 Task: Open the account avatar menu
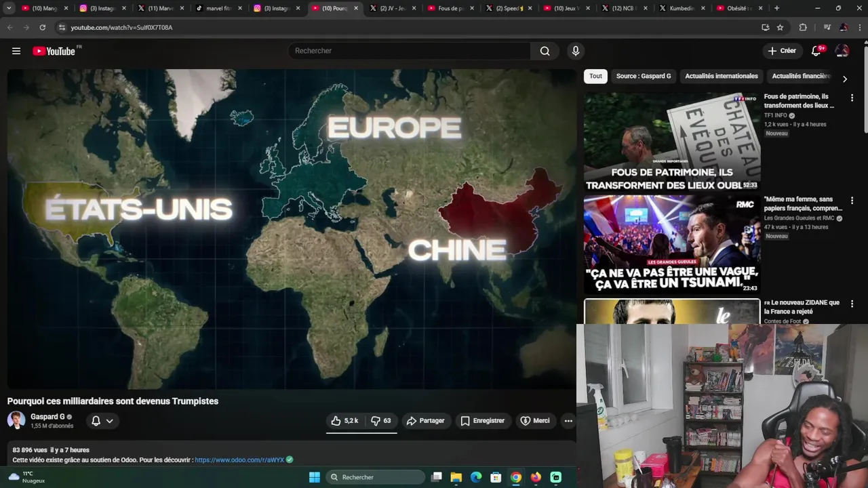click(842, 51)
